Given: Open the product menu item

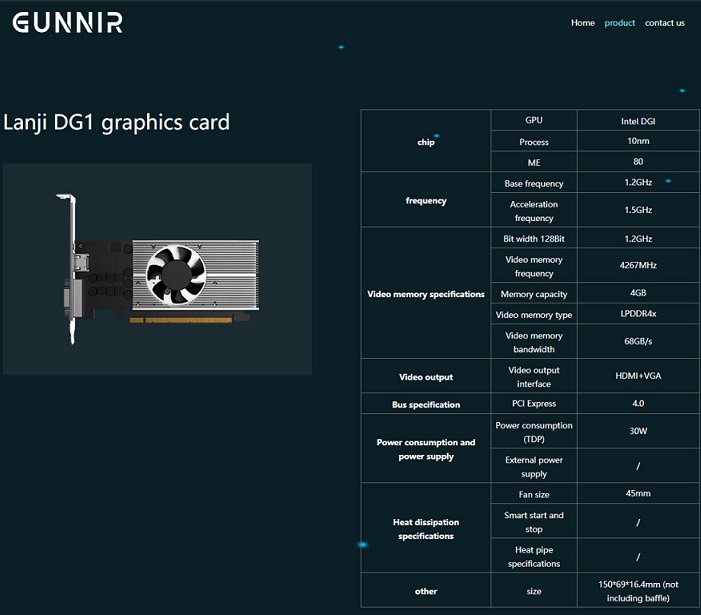Looking at the screenshot, I should (x=620, y=23).
